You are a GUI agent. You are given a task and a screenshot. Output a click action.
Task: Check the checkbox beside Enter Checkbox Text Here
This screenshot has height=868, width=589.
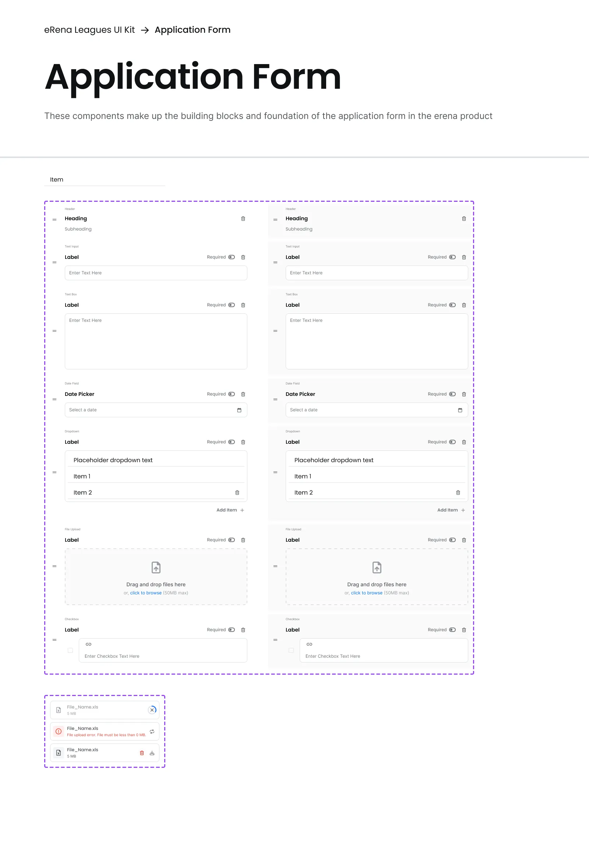click(70, 650)
